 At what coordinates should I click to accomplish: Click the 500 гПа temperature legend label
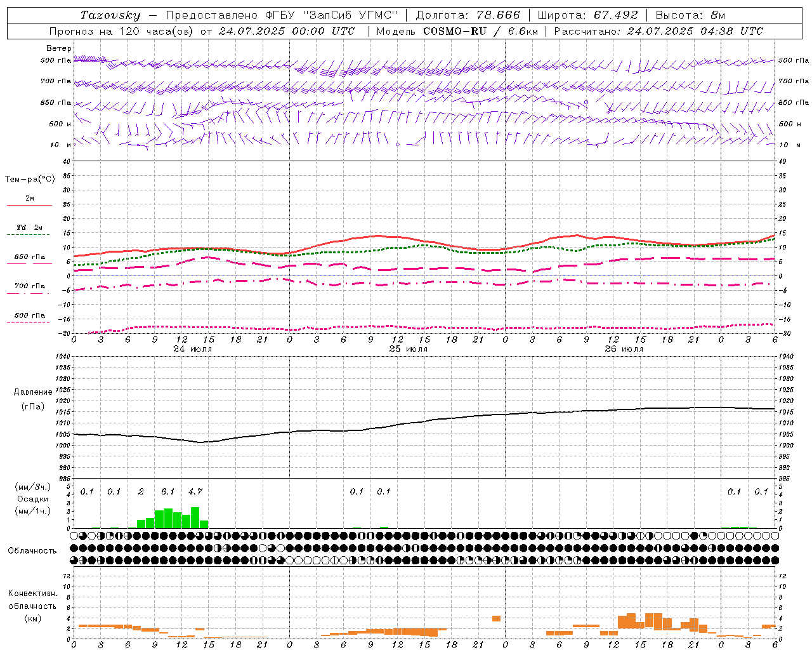click(30, 315)
